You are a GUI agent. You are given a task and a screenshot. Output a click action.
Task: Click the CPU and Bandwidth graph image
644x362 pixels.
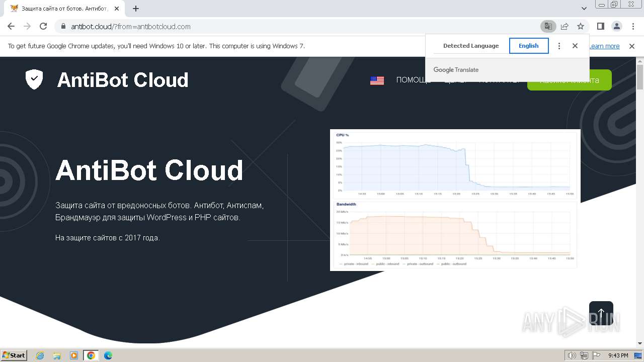(x=455, y=200)
